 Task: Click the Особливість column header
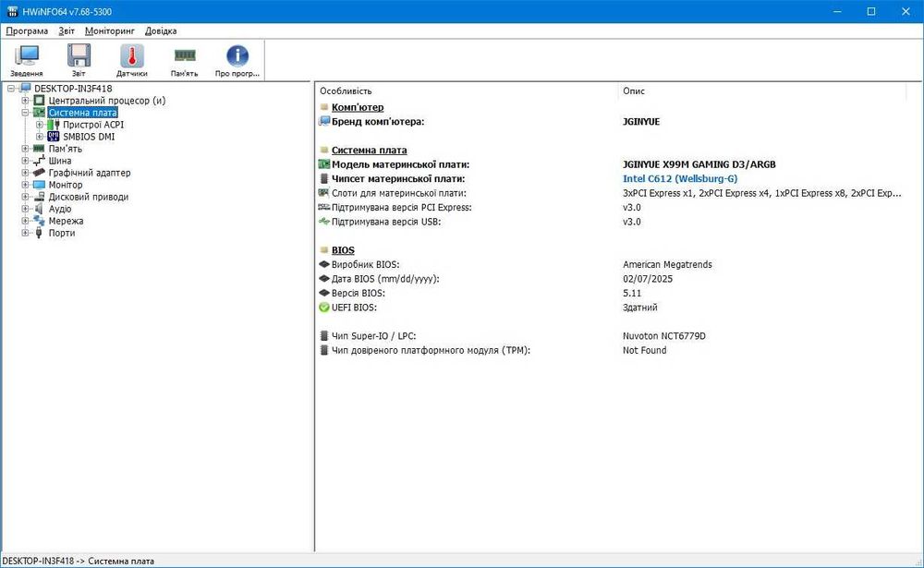[468, 91]
